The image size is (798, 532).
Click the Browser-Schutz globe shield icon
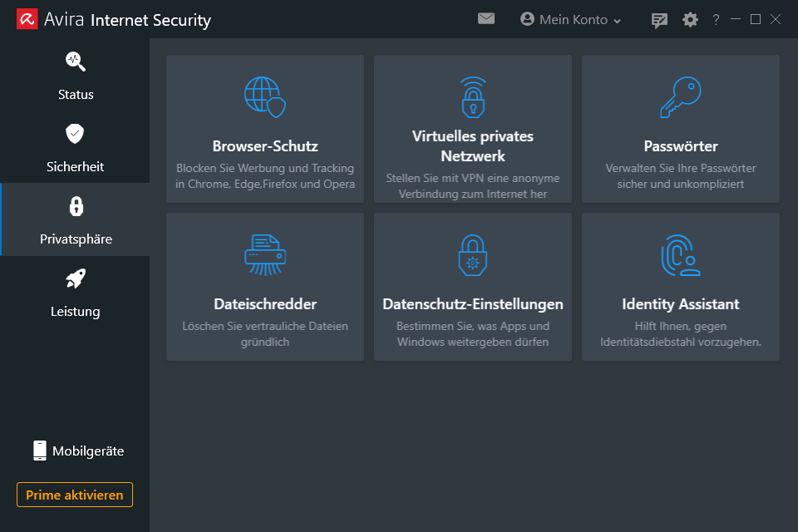point(265,97)
